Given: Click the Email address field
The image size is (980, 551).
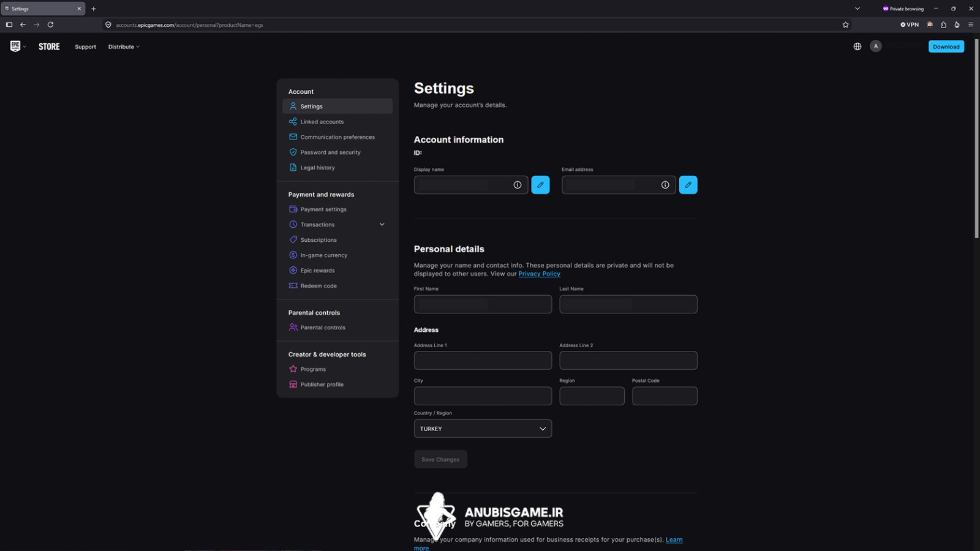Looking at the screenshot, I should click(x=619, y=185).
